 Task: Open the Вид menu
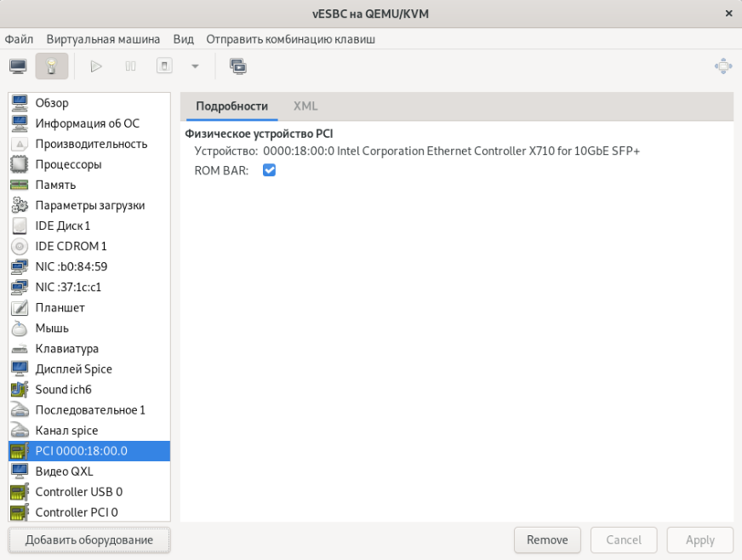183,39
